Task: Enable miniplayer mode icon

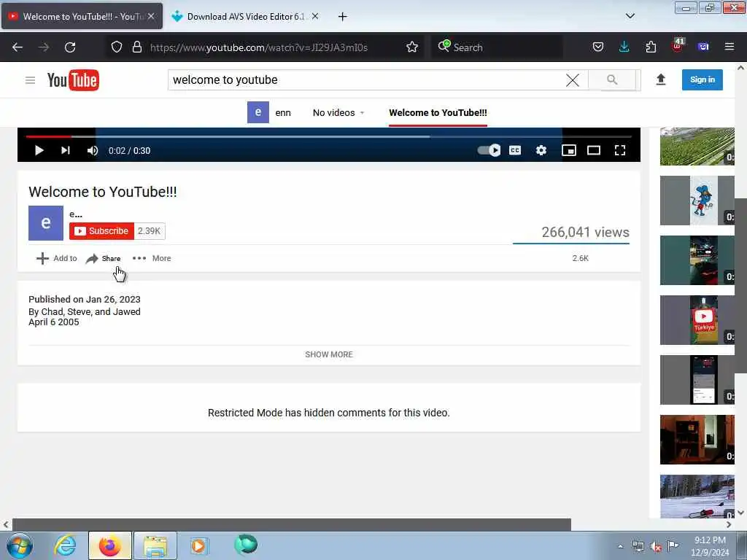Action: pyautogui.click(x=569, y=150)
